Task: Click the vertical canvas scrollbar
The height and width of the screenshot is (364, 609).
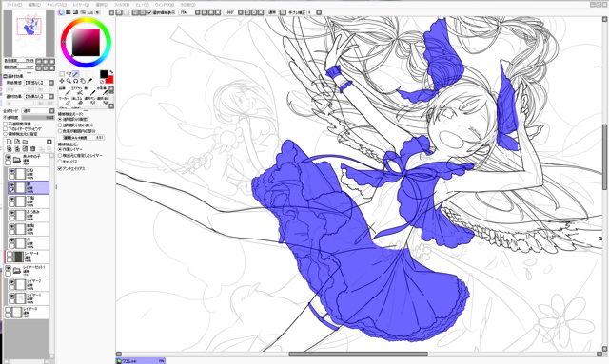Action: tap(605, 157)
